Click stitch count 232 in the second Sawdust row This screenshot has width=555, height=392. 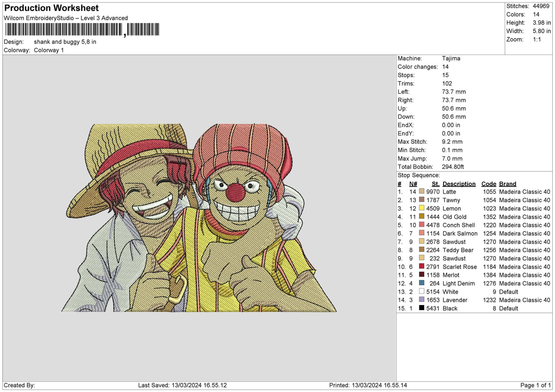click(435, 258)
